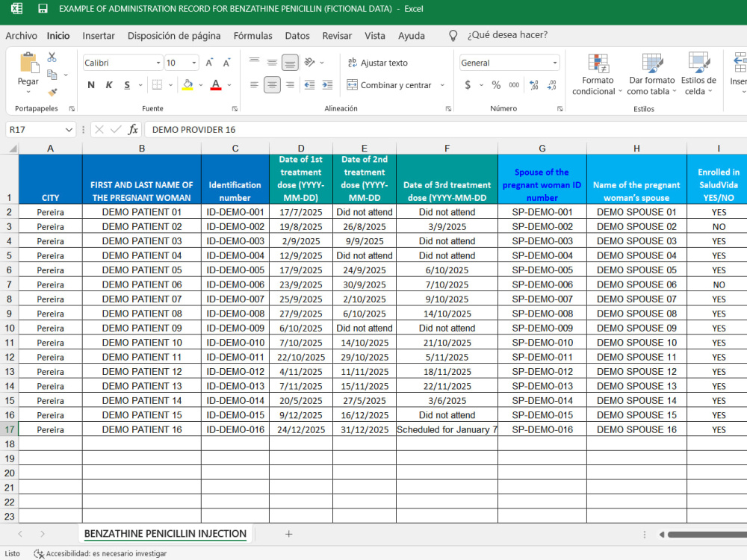747x560 pixels.
Task: Open the Calibri font name dropdown
Action: coord(158,63)
